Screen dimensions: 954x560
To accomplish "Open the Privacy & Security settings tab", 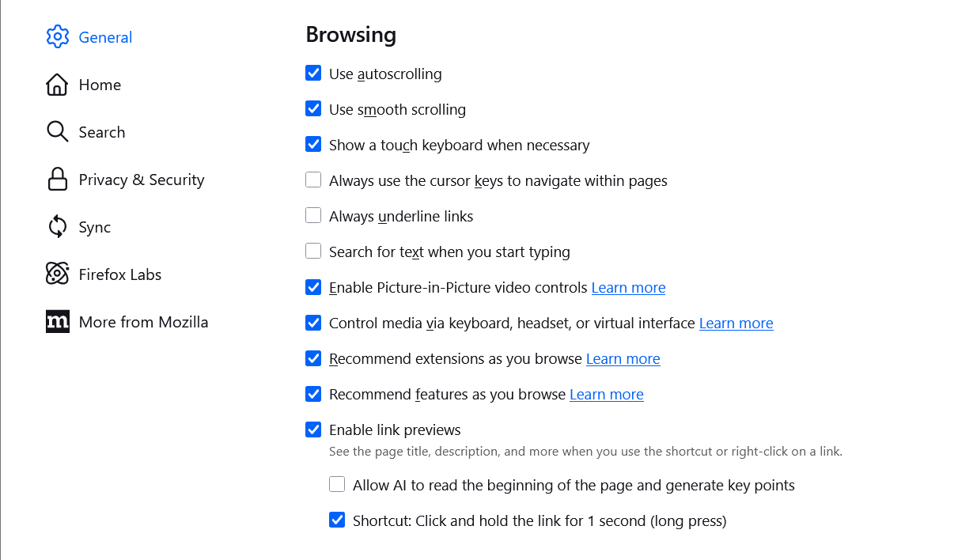I will pos(141,180).
